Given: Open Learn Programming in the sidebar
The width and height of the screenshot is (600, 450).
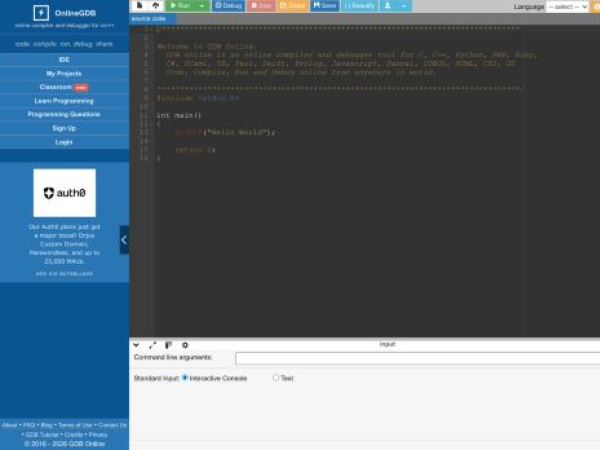Looking at the screenshot, I should (x=64, y=101).
